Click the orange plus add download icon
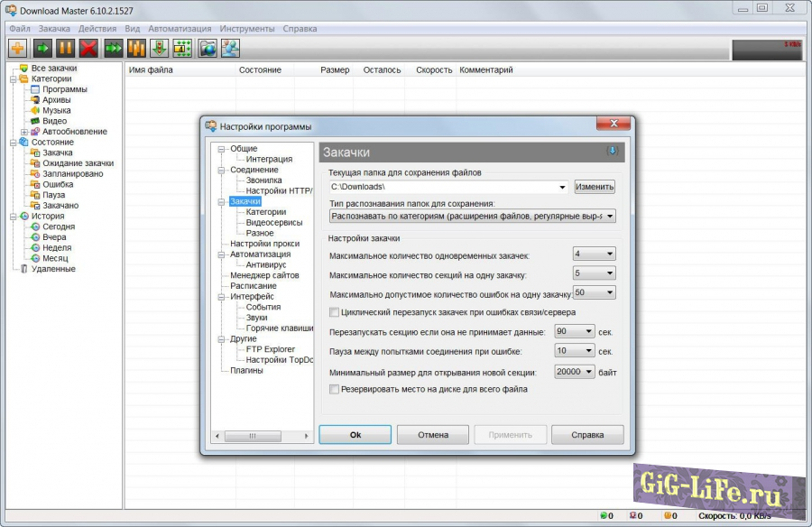Viewport: 812px width, 527px height. click(x=18, y=48)
